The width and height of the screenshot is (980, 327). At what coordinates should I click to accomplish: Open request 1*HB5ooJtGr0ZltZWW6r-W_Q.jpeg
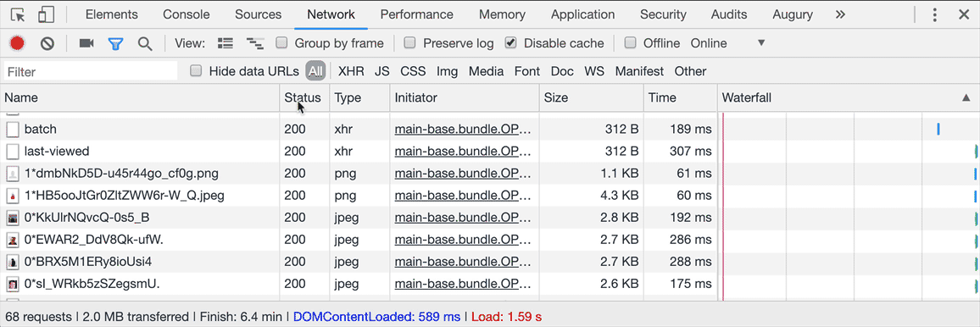[490, 196]
